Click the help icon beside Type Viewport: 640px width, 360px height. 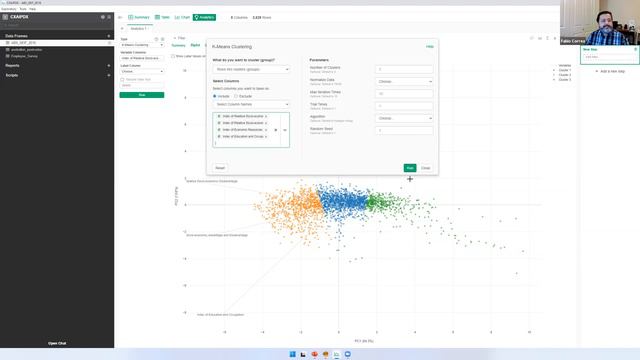coord(156,39)
